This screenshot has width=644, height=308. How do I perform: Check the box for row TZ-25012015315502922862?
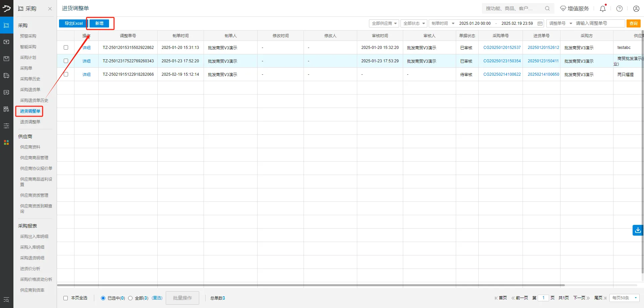click(66, 48)
